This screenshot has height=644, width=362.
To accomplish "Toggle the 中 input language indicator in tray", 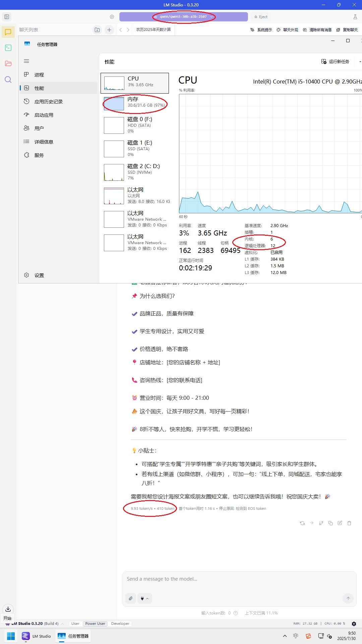I will (x=296, y=636).
